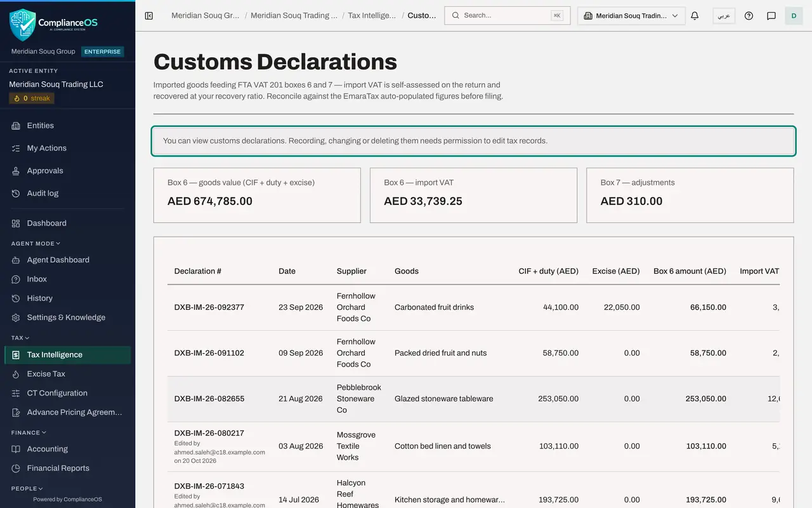Collapse the Agent Mode section
Image resolution: width=812 pixels, height=508 pixels.
pyautogui.click(x=36, y=243)
